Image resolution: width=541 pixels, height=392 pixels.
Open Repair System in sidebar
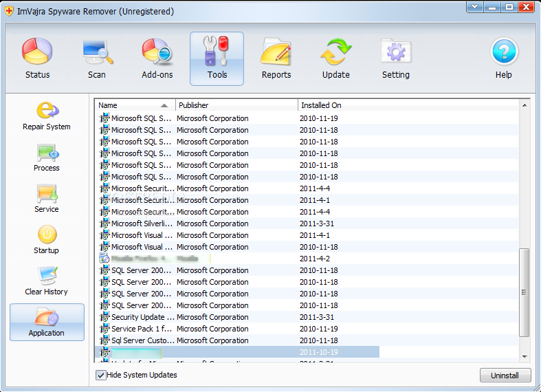[47, 117]
